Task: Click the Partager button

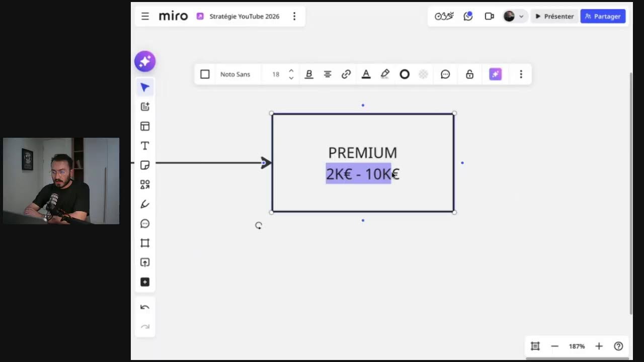Action: click(x=603, y=16)
